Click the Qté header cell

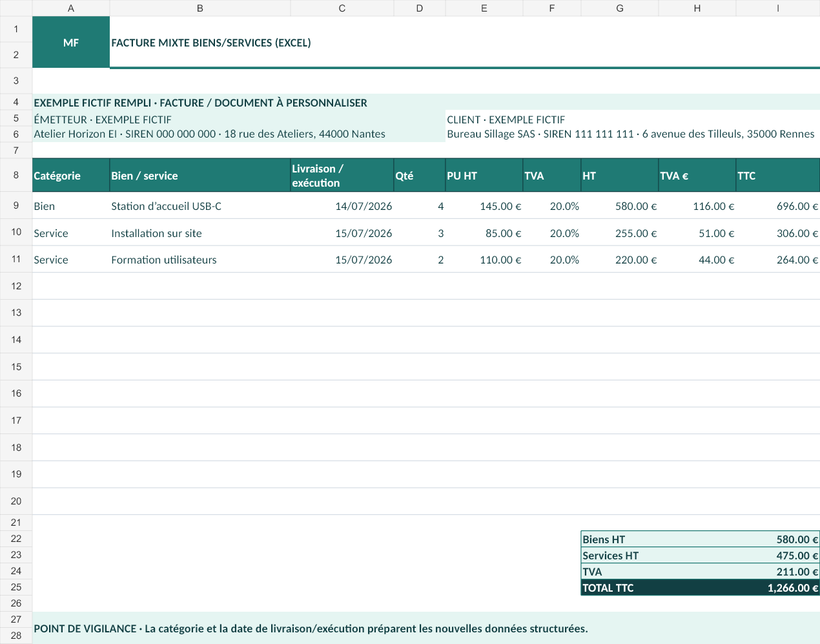pyautogui.click(x=420, y=175)
